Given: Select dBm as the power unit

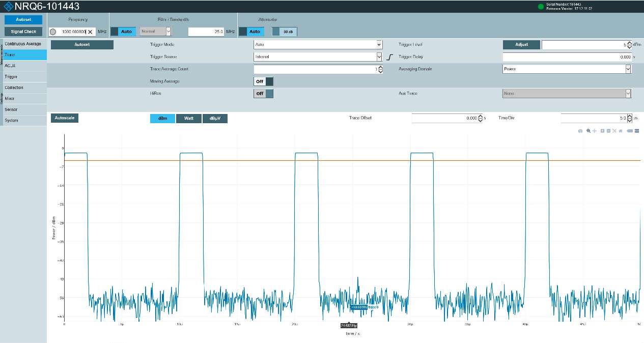Looking at the screenshot, I should coord(162,118).
